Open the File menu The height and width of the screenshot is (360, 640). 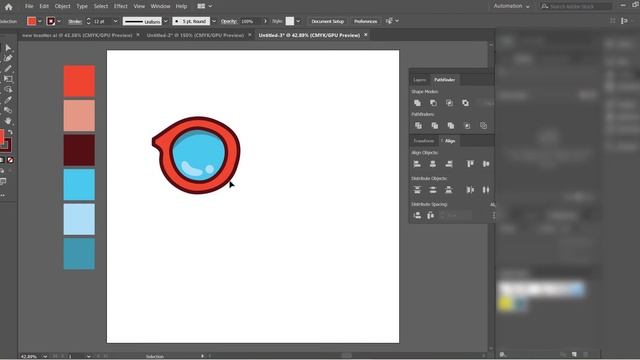(x=29, y=6)
